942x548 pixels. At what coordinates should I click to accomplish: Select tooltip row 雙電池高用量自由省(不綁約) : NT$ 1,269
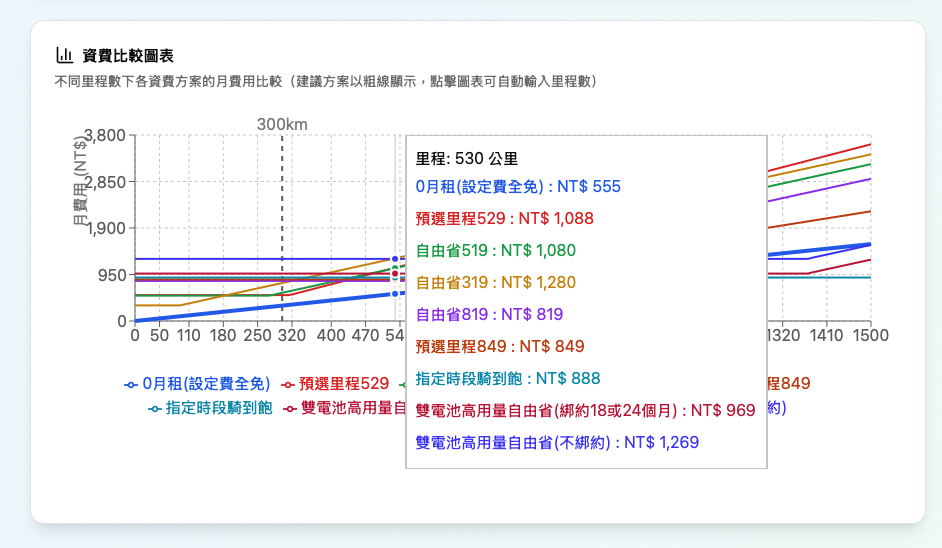pyautogui.click(x=557, y=443)
